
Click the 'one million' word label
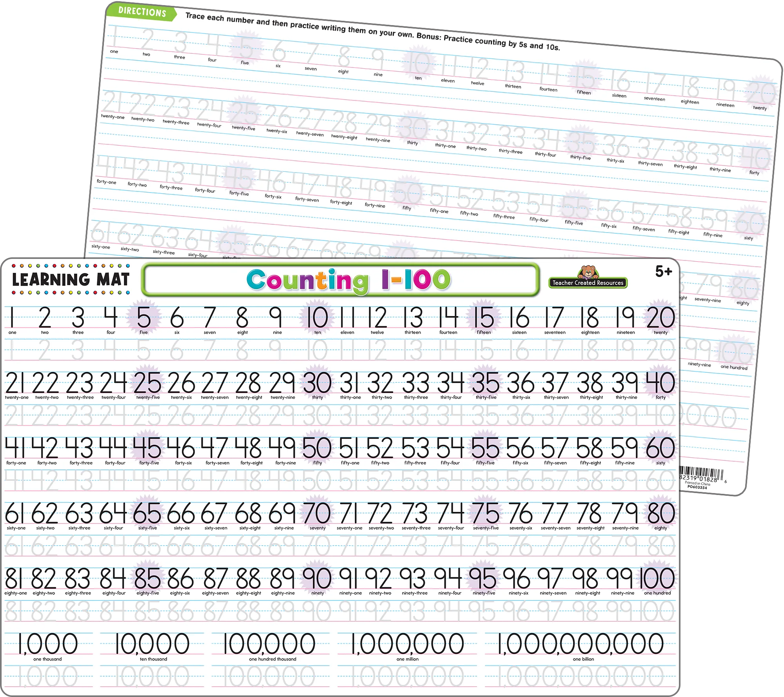407,659
